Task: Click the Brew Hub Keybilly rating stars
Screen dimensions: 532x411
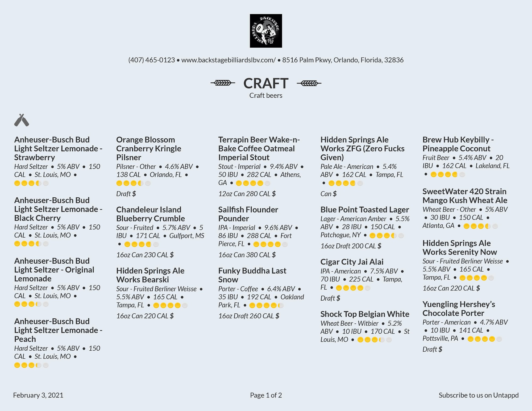Action: [448, 175]
